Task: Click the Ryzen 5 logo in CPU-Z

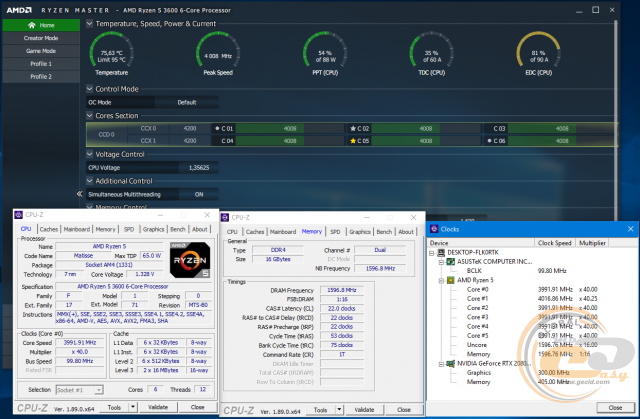Action: click(x=190, y=260)
